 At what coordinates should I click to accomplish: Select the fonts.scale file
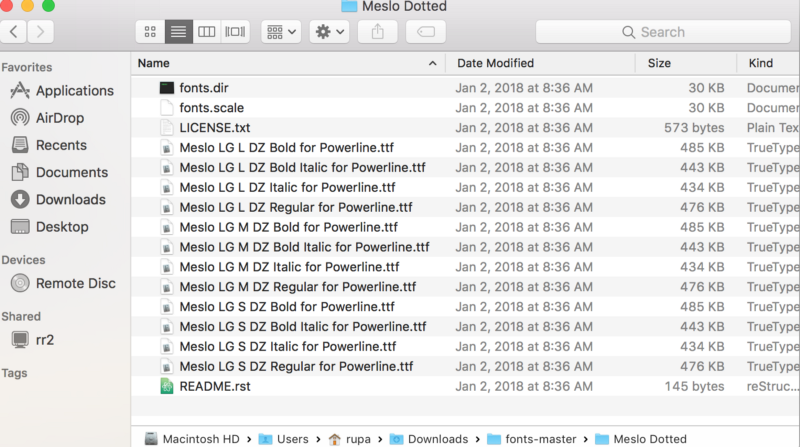[x=211, y=108]
